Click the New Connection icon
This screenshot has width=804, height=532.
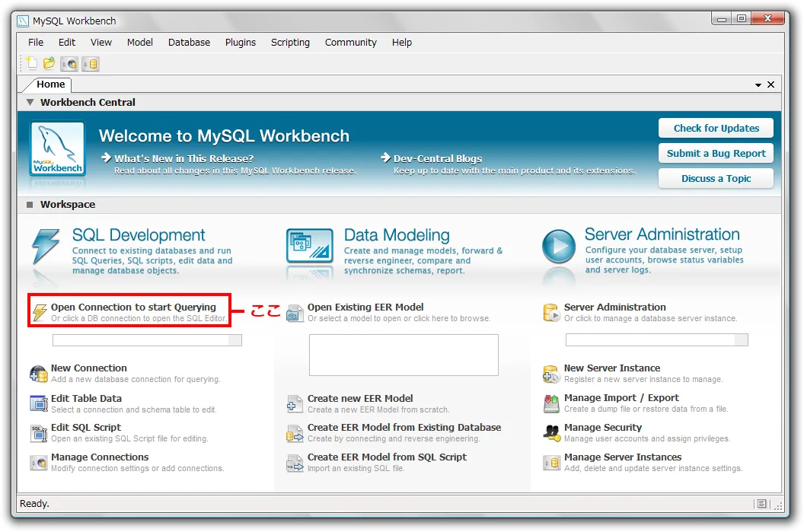38,374
